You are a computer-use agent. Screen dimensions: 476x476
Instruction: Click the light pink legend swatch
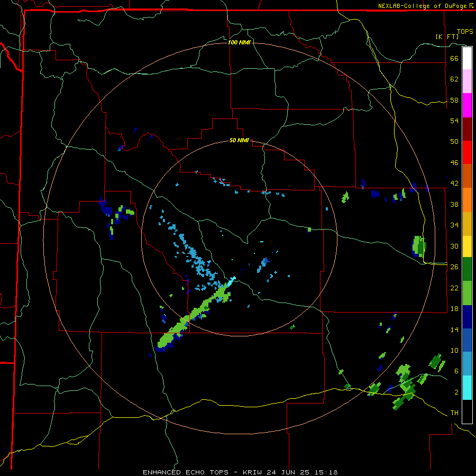tap(467, 81)
